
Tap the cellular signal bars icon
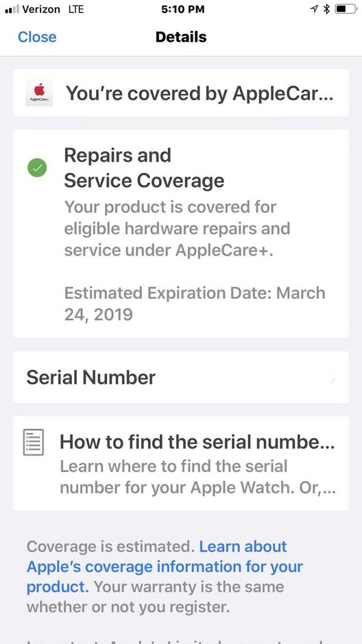click(12, 9)
